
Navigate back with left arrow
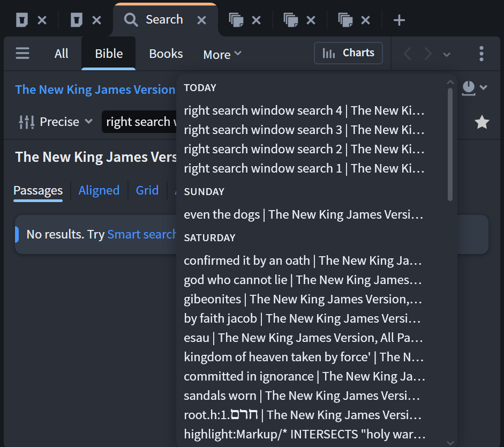tap(407, 54)
